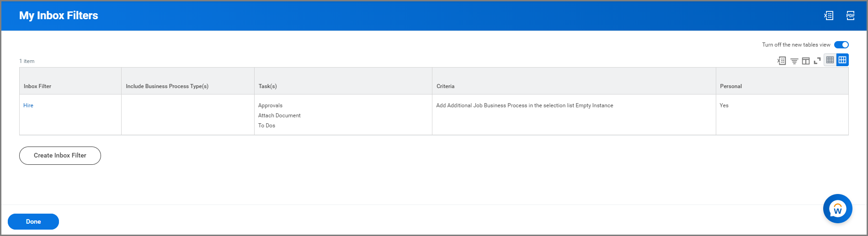The image size is (868, 236).
Task: Click Create Inbox Filter button
Action: (x=60, y=156)
